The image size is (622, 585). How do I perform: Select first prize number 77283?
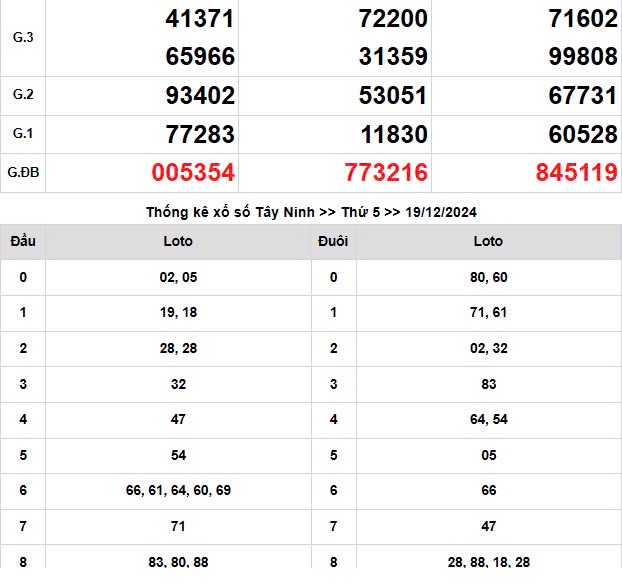click(200, 135)
